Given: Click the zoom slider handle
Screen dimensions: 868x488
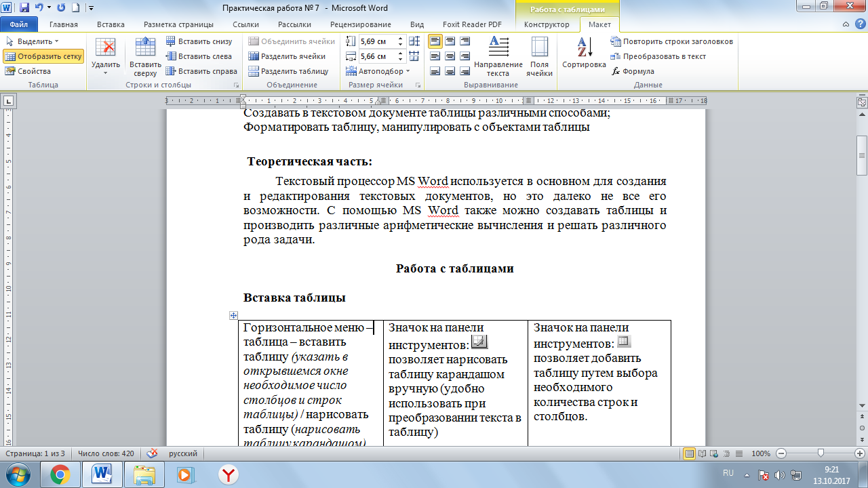Looking at the screenshot, I should point(821,453).
